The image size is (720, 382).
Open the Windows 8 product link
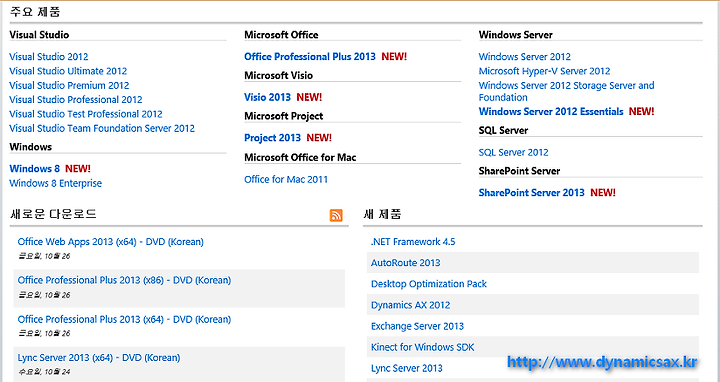click(34, 169)
